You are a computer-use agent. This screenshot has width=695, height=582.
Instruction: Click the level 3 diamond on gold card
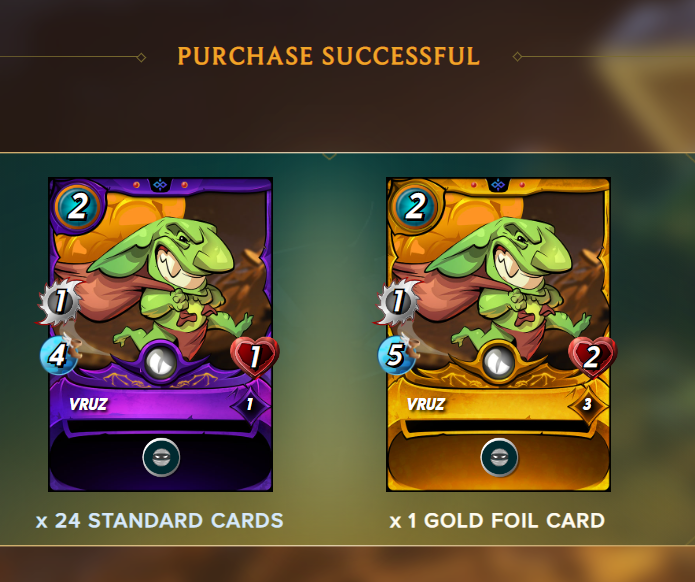point(587,404)
